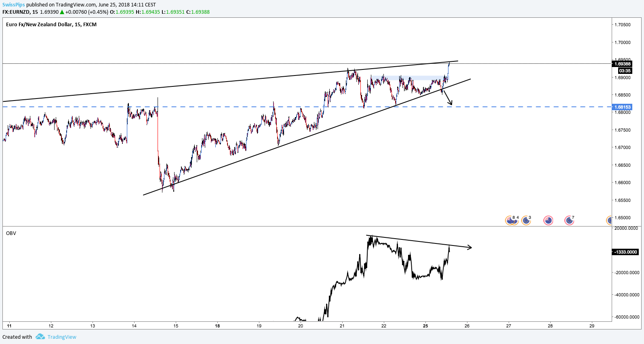Click date label 14 on time axis
The height and width of the screenshot is (344, 644).
134,326
